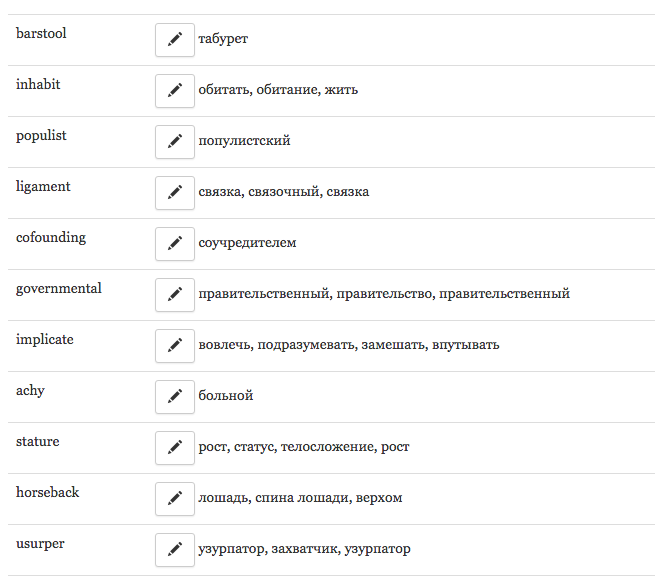Click the translation text табурет
This screenshot has height=582, width=655.
pyautogui.click(x=223, y=39)
